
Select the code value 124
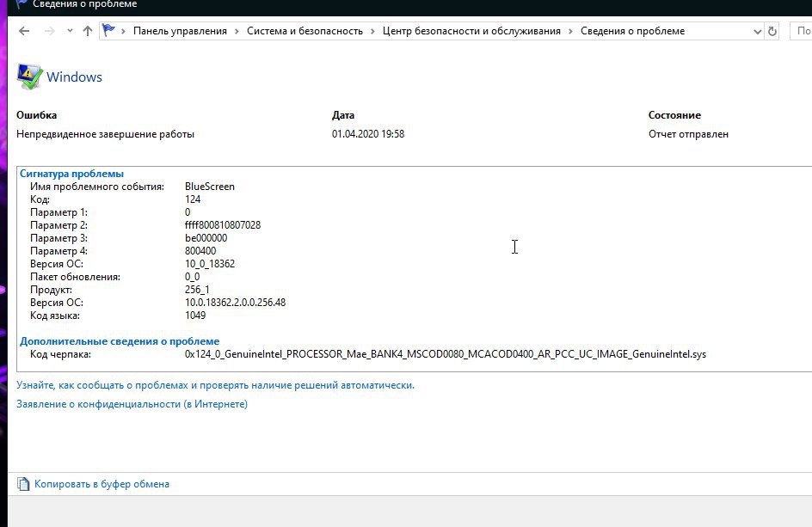(192, 199)
